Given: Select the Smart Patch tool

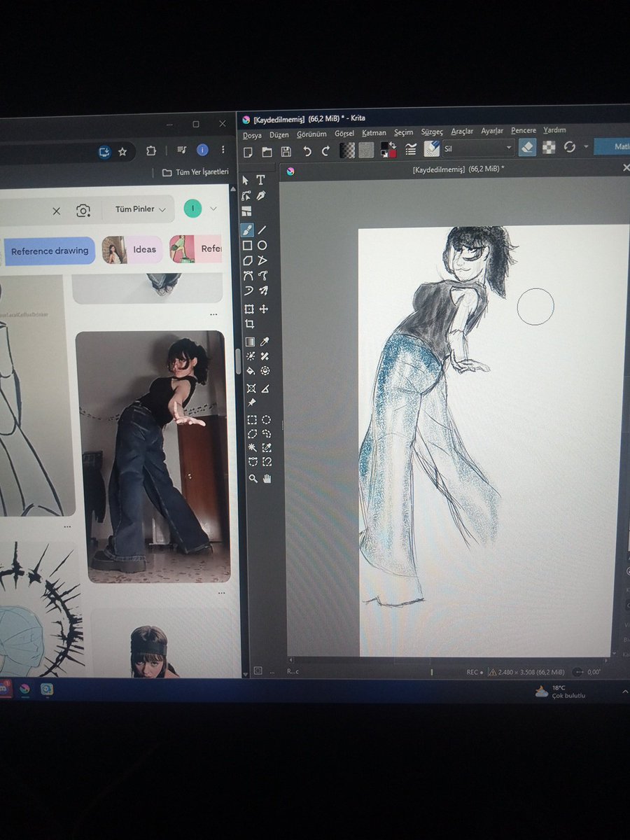Looking at the screenshot, I should point(265,356).
